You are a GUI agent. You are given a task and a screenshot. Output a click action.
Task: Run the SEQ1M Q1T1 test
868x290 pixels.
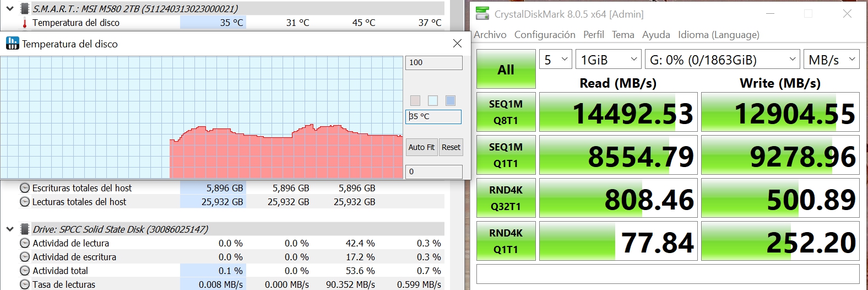coord(506,155)
